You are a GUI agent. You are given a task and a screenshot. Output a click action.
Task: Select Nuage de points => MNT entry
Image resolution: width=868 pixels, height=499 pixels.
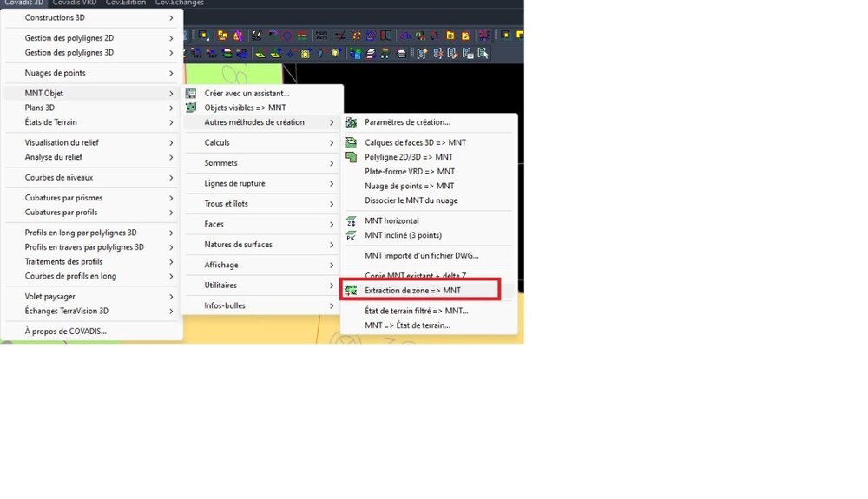click(x=409, y=186)
